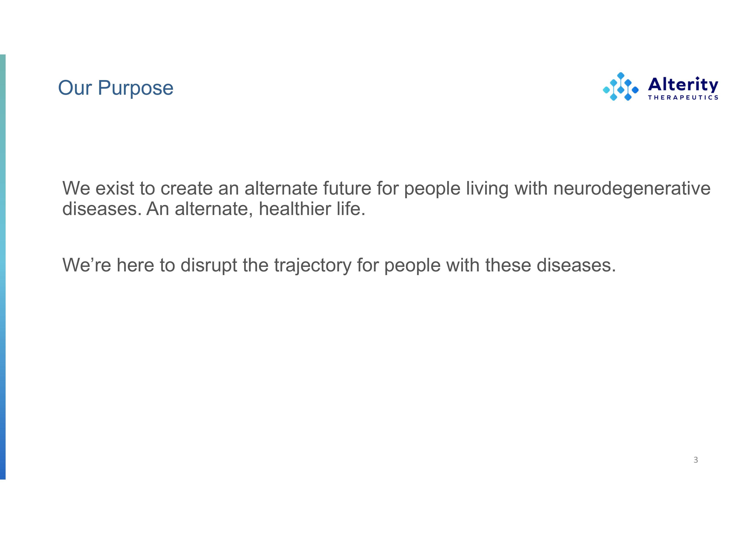Click the word disrupt
The image size is (756, 534).
(209, 265)
